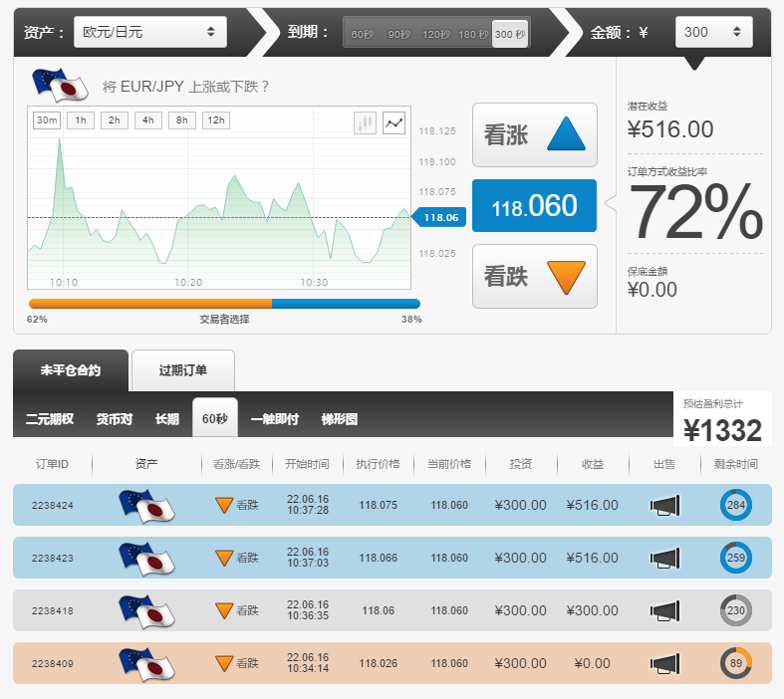Set chart range to 8h
Viewport: 784px width, 699px height.
pos(182,120)
